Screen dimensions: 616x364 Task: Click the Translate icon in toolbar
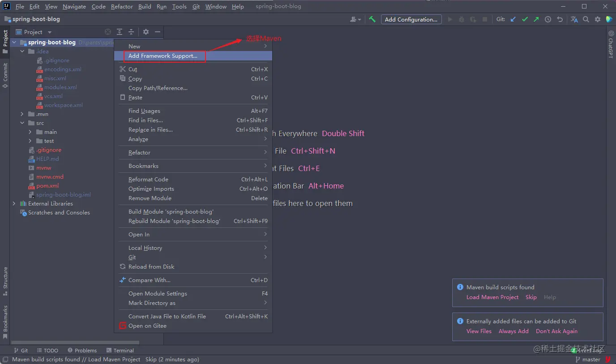(574, 19)
